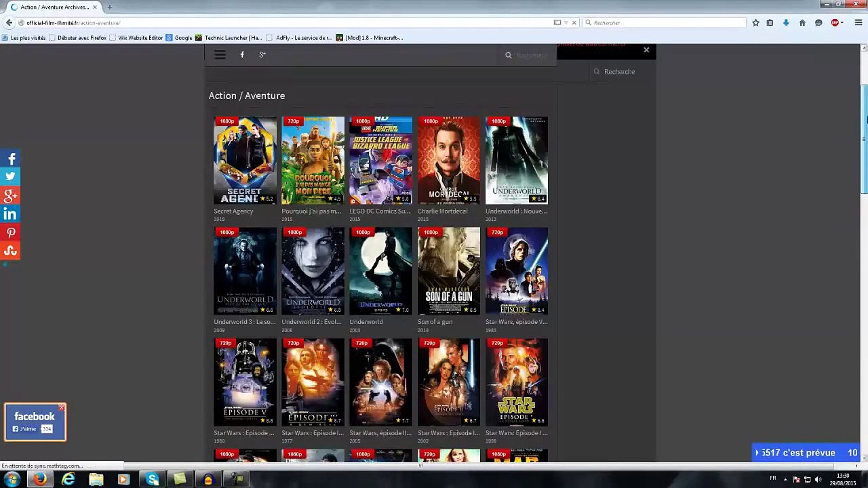Share on Facebook from the side social bar
The width and height of the screenshot is (868, 488).
coord(10,159)
